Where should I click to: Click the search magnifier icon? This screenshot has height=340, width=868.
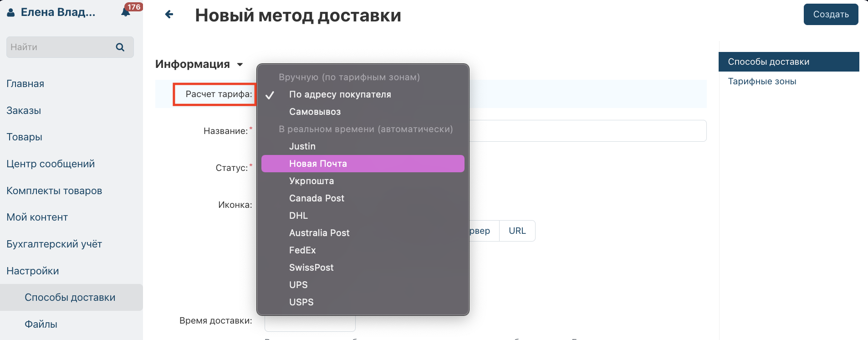(120, 47)
